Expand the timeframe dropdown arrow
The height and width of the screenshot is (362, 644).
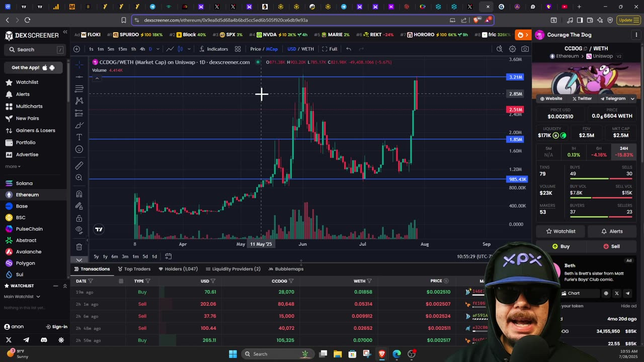[x=158, y=49]
